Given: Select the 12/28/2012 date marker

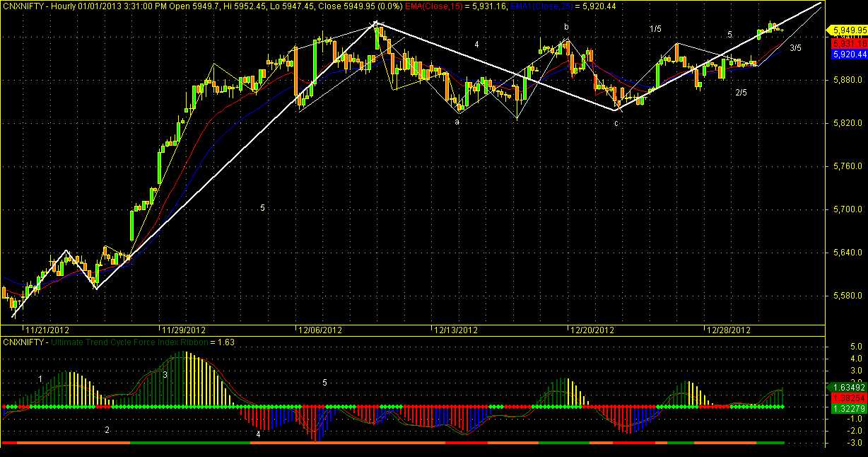Looking at the screenshot, I should [x=729, y=330].
